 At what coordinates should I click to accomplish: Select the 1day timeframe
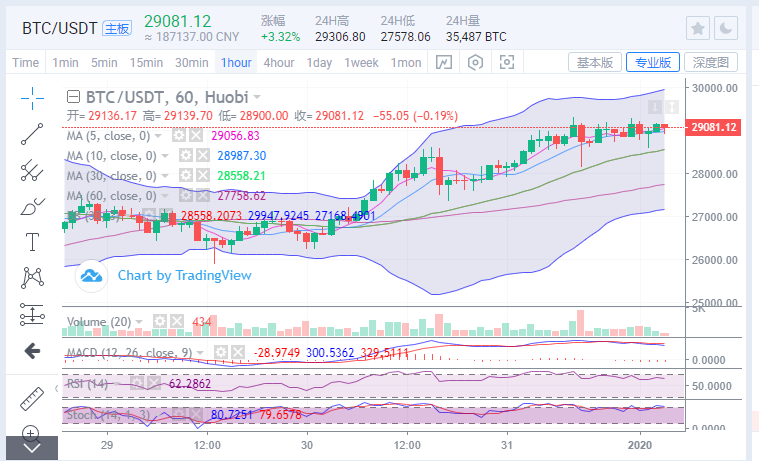[319, 62]
